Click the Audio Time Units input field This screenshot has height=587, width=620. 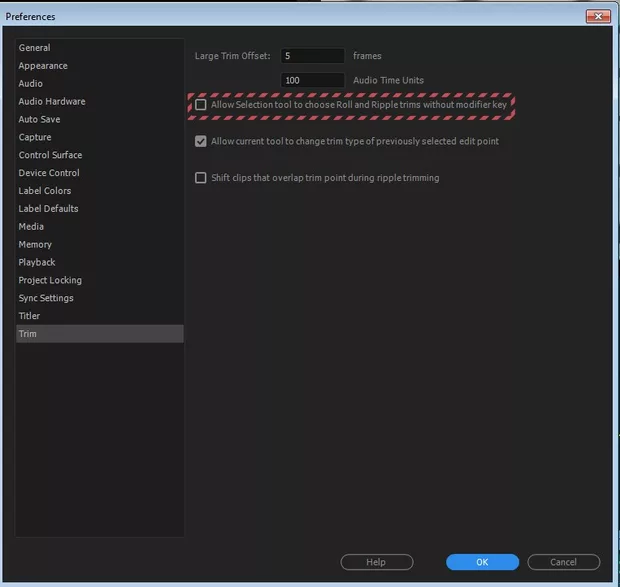312,80
